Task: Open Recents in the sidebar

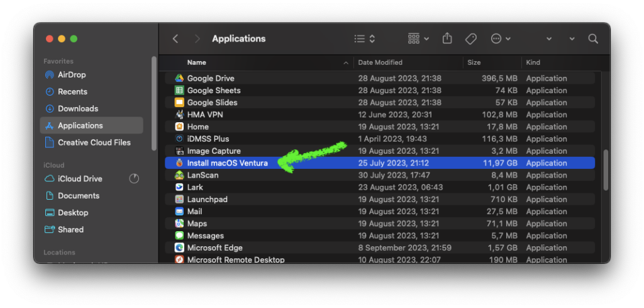Action: click(x=92, y=92)
